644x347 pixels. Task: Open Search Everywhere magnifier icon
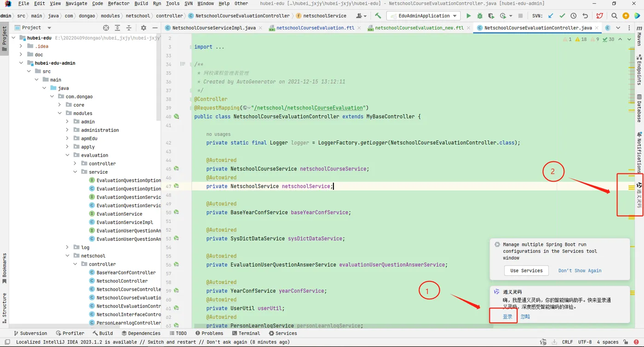(x=614, y=16)
